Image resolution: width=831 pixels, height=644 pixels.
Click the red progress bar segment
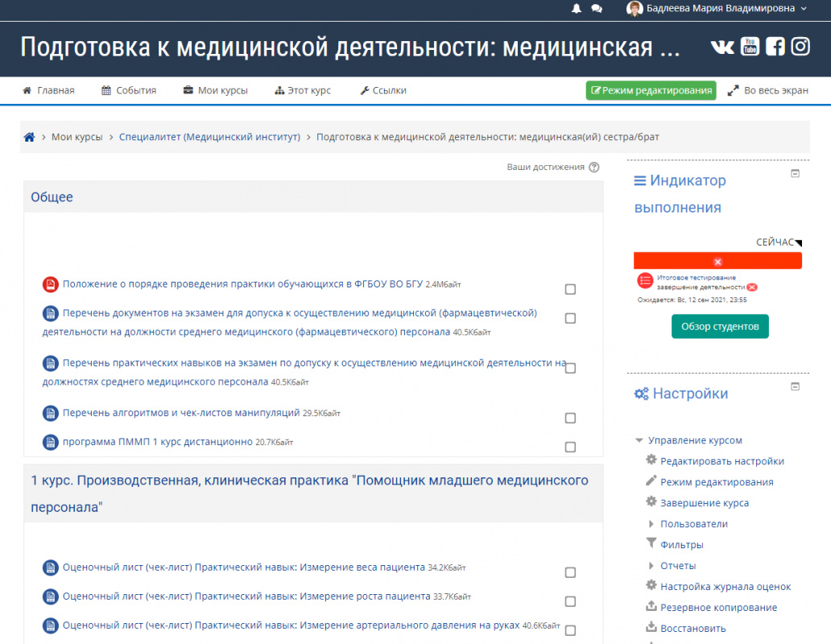pyautogui.click(x=717, y=261)
